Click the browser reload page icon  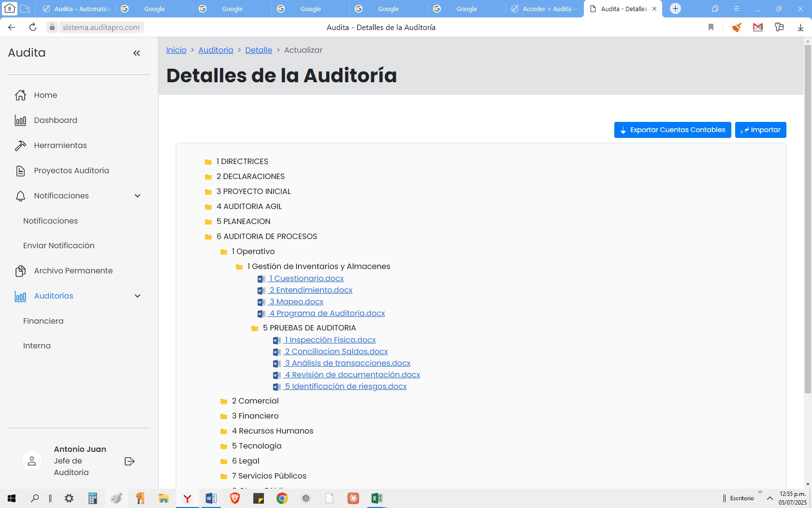33,28
